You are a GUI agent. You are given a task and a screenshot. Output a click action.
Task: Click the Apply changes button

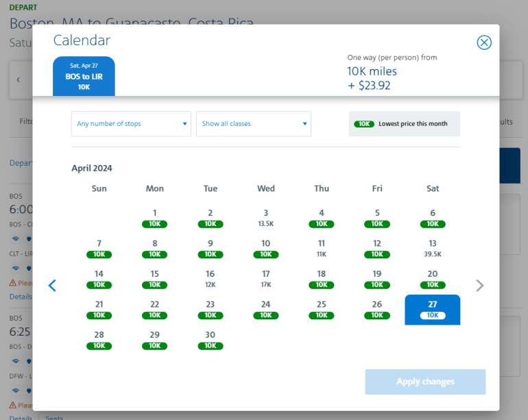[x=425, y=382]
